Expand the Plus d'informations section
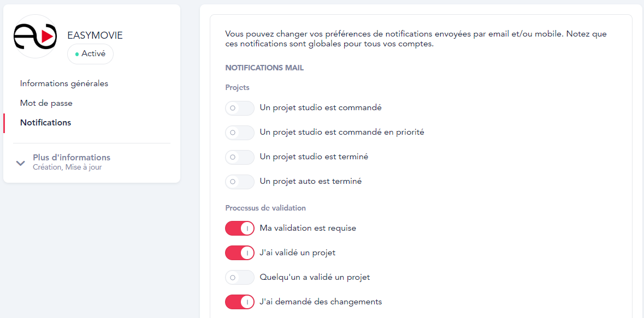The width and height of the screenshot is (644, 318). click(x=72, y=158)
